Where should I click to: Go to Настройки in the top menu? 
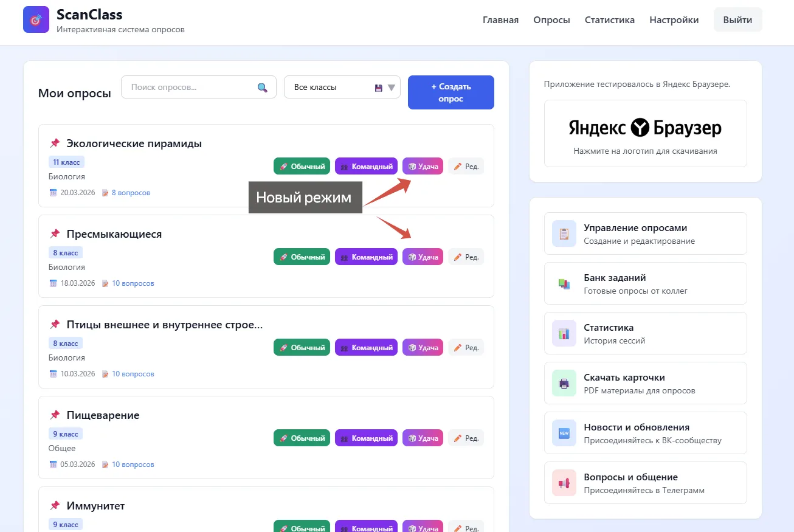(x=674, y=20)
